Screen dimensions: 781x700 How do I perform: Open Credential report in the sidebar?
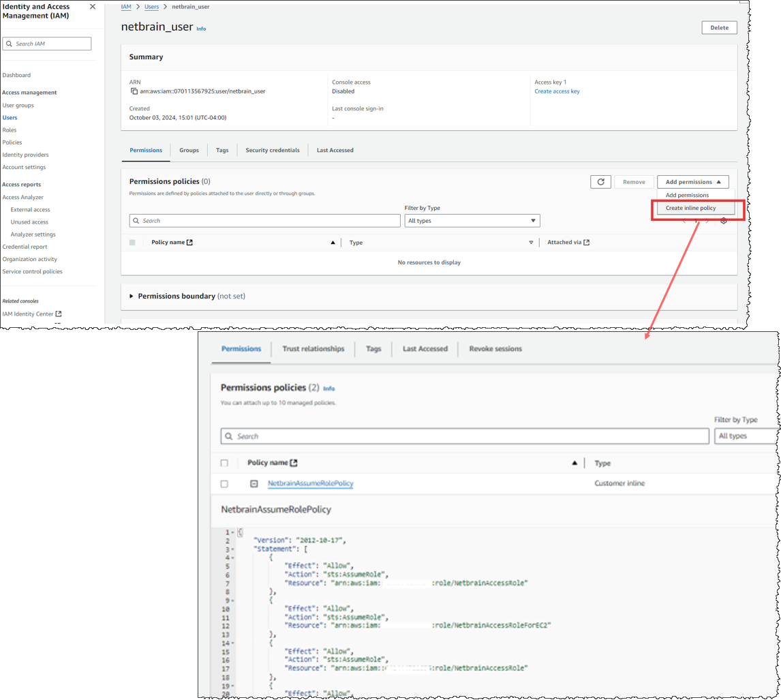click(25, 247)
